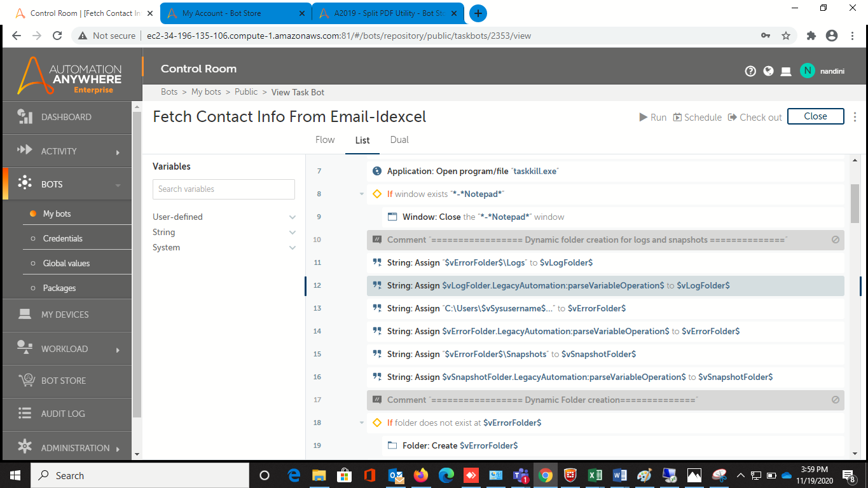Switch to the Dual view tab
868x488 pixels.
[399, 140]
